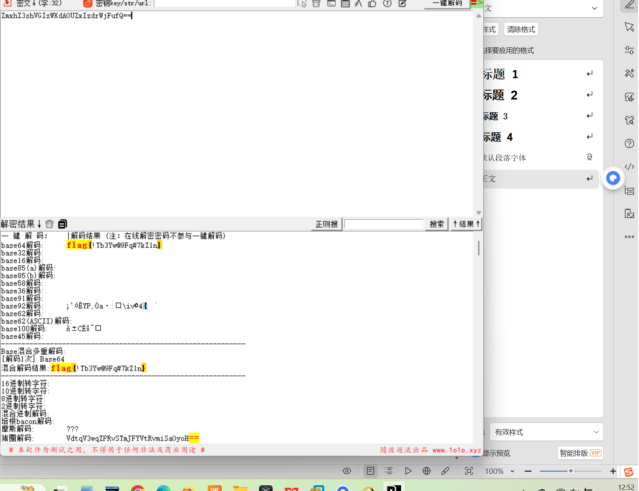The width and height of the screenshot is (639, 491).
Task: Click the edit pencil-square icon in top toolbar
Action: [x=402, y=4]
